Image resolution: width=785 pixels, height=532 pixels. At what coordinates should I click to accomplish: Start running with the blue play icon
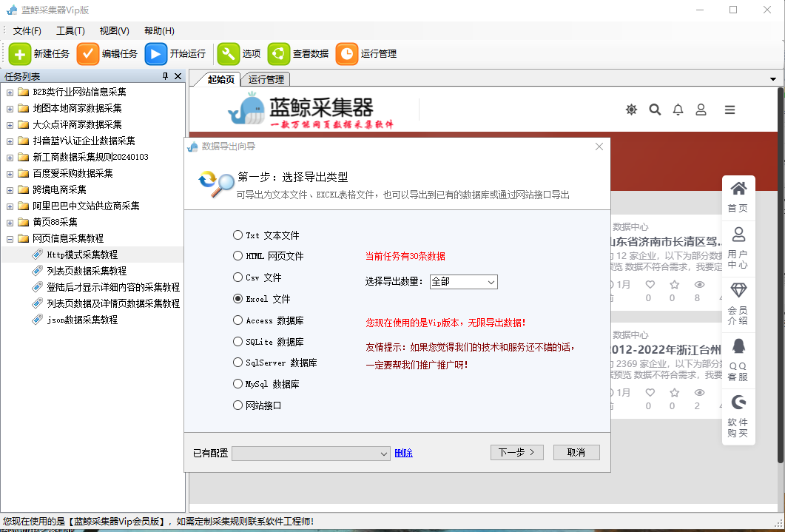[155, 54]
